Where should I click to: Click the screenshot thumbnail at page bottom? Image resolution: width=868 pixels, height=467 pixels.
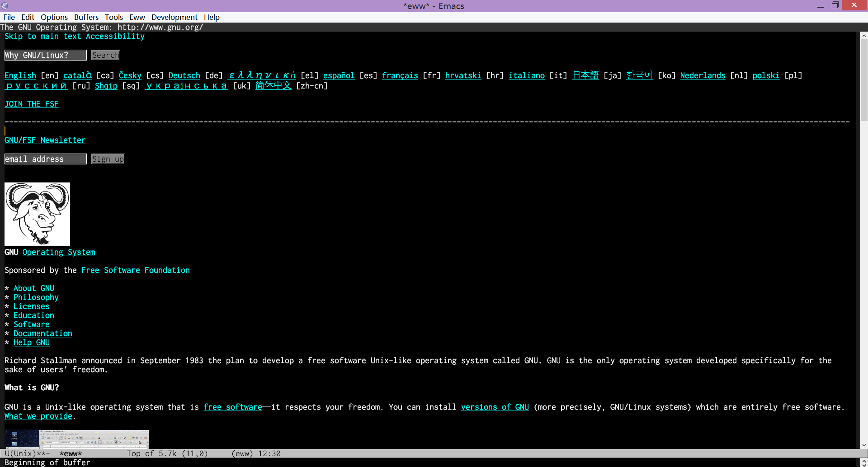tap(76, 439)
